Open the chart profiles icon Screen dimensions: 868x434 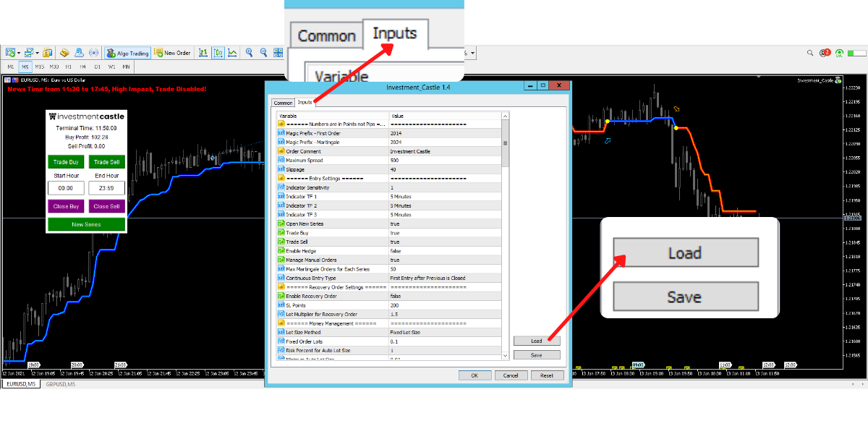pos(29,53)
